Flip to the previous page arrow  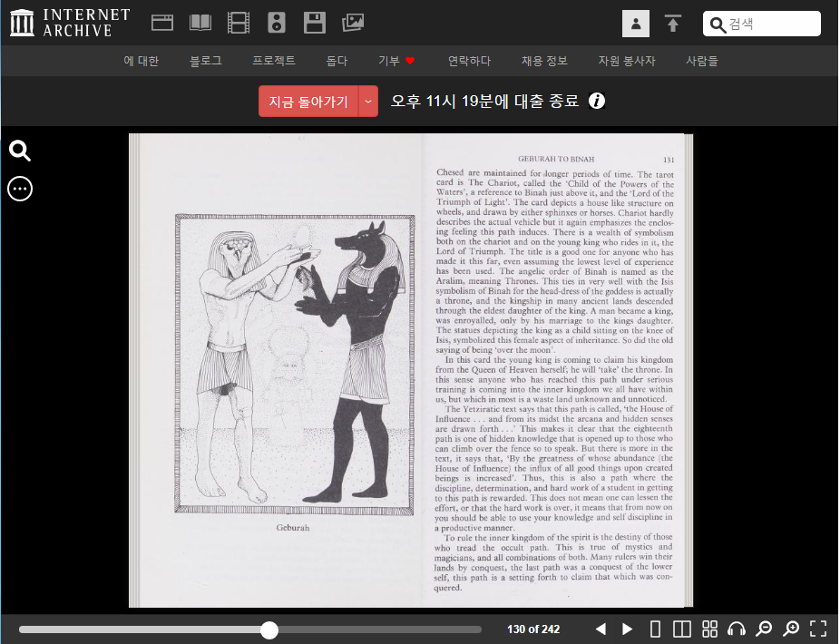point(601,629)
